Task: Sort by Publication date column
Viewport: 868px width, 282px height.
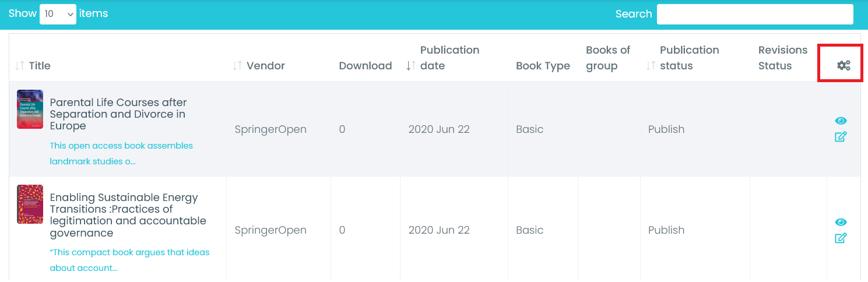Action: pyautogui.click(x=449, y=58)
